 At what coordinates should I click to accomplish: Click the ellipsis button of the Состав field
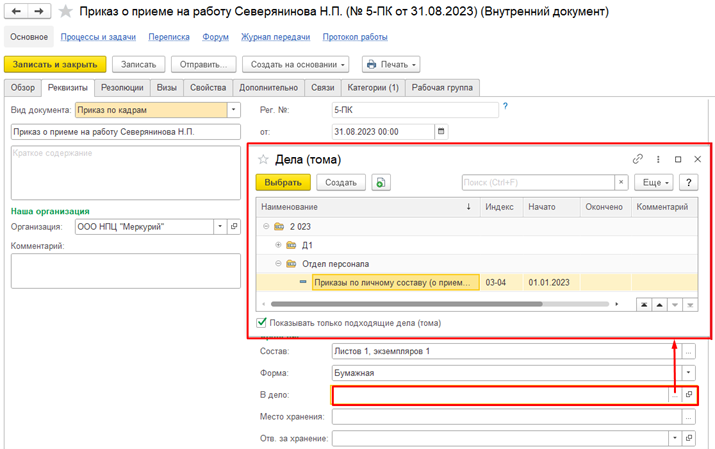689,351
